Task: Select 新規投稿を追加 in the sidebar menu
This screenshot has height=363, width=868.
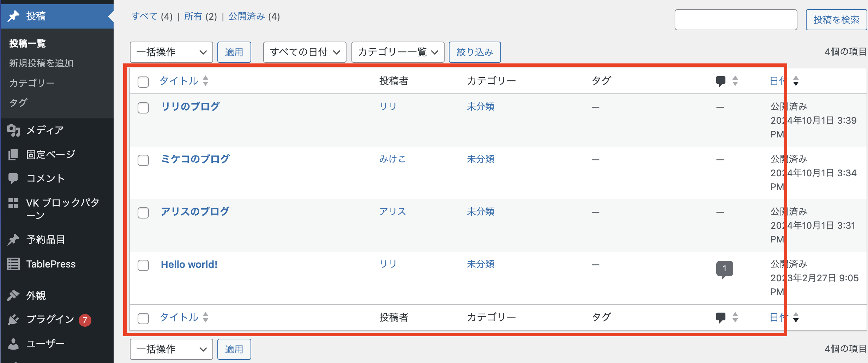Action: tap(41, 63)
